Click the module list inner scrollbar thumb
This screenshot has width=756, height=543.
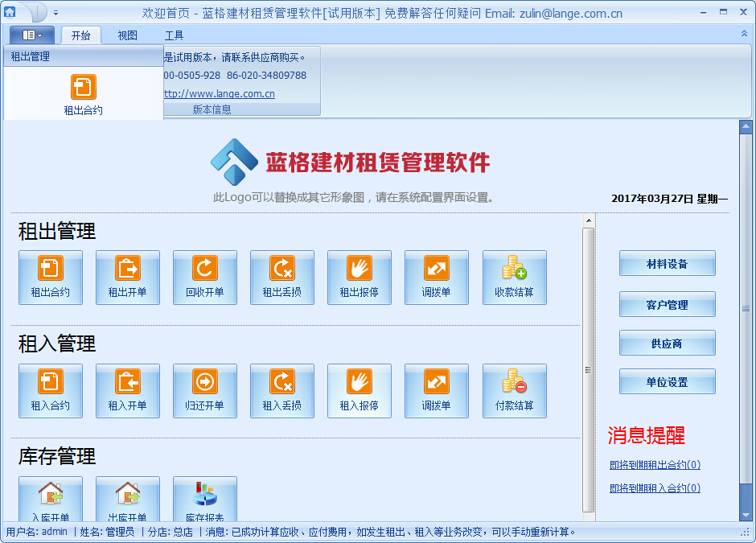[588, 370]
